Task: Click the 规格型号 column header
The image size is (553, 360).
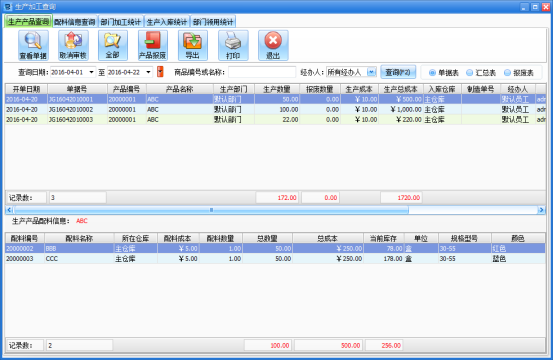Action: [x=464, y=238]
